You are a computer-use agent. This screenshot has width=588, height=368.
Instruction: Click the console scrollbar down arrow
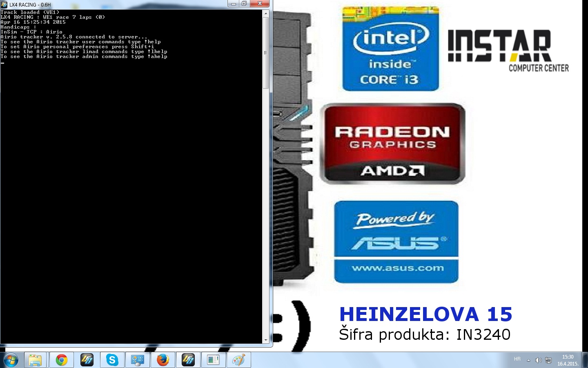266,340
